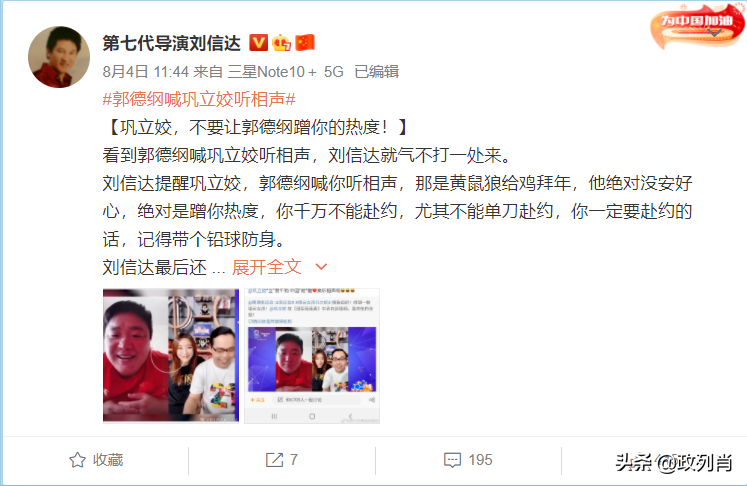Open first video call photo thumbnail

[x=171, y=355]
